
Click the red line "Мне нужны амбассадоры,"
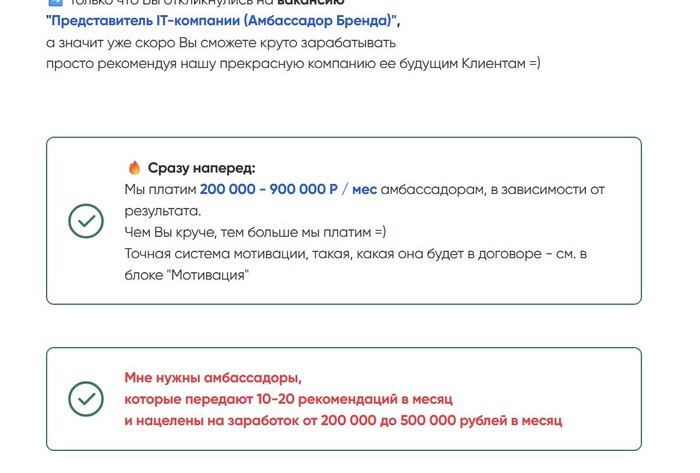pos(212,377)
